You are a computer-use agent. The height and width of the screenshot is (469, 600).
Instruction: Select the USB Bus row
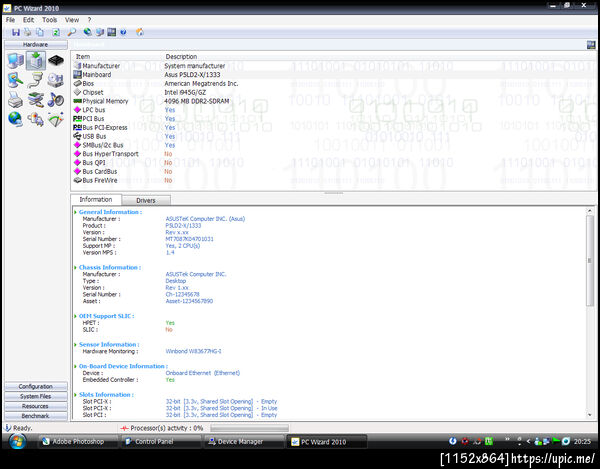click(333, 136)
